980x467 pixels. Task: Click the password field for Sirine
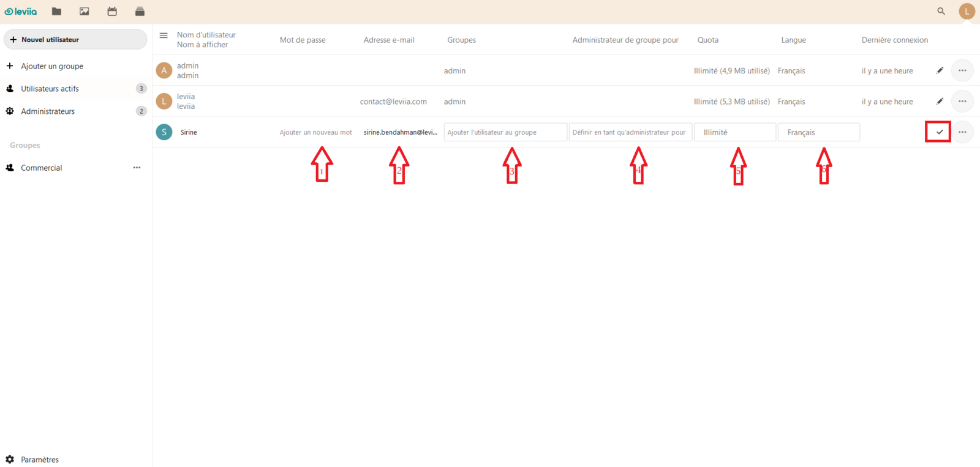click(316, 132)
